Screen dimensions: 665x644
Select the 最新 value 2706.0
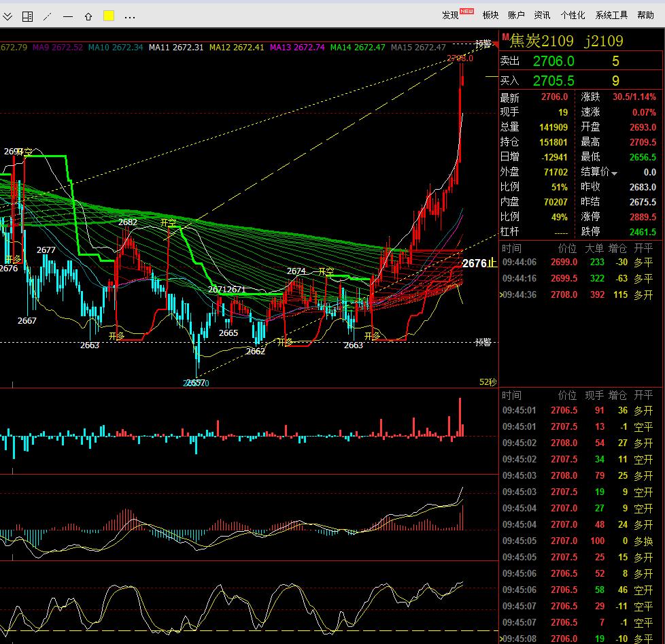(554, 97)
